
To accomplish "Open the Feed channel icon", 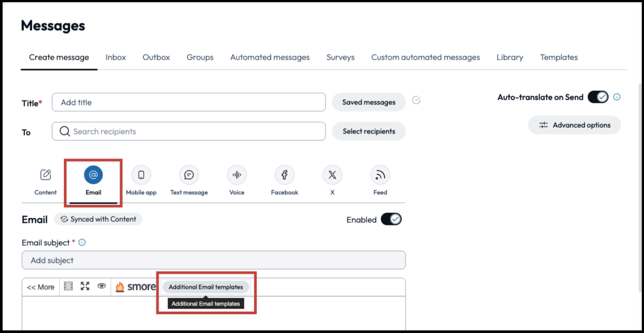I will 380,175.
